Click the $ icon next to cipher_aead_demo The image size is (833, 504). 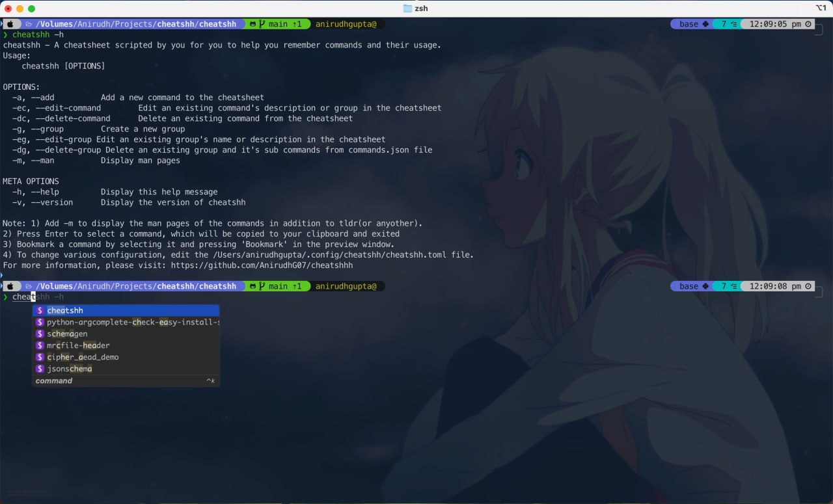(40, 358)
